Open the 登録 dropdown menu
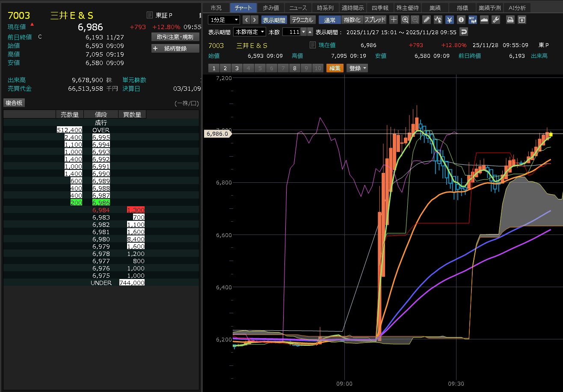Screen dimensions: 563x392 click(357, 68)
